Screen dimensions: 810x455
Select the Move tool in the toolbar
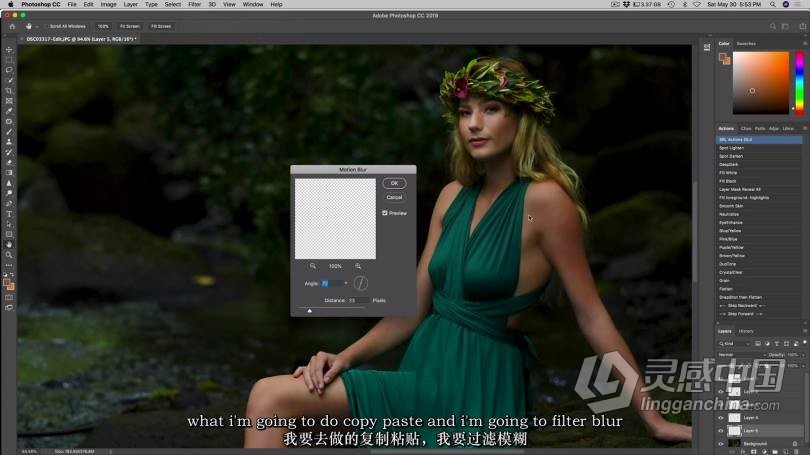click(x=9, y=50)
